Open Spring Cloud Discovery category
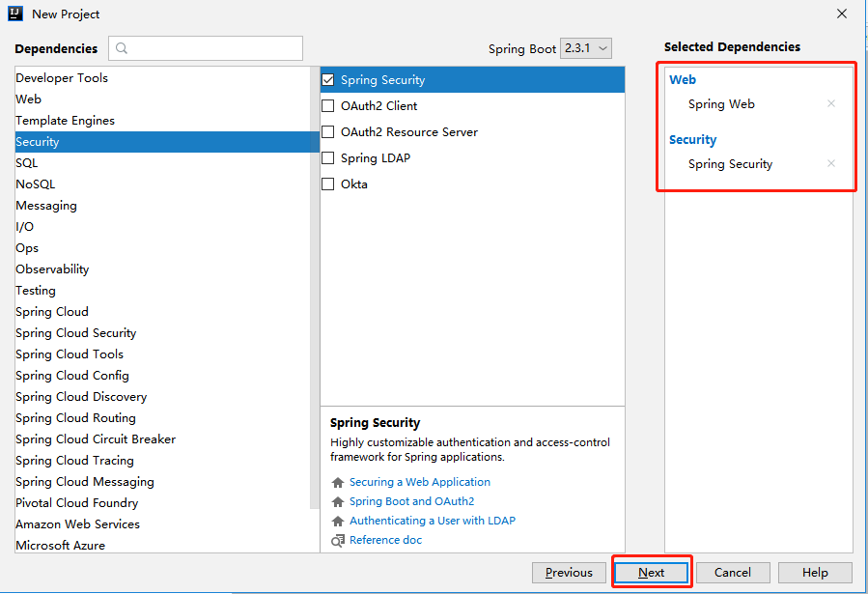 pos(162,397)
